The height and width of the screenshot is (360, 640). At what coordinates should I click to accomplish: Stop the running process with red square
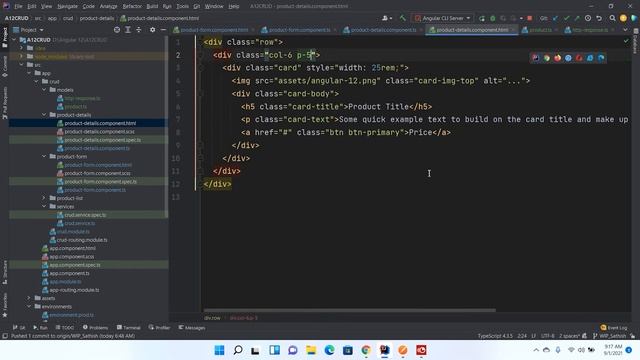coord(529,18)
